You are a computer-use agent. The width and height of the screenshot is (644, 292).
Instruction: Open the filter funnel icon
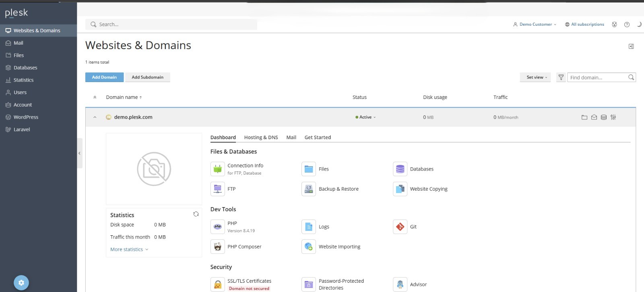(x=561, y=77)
